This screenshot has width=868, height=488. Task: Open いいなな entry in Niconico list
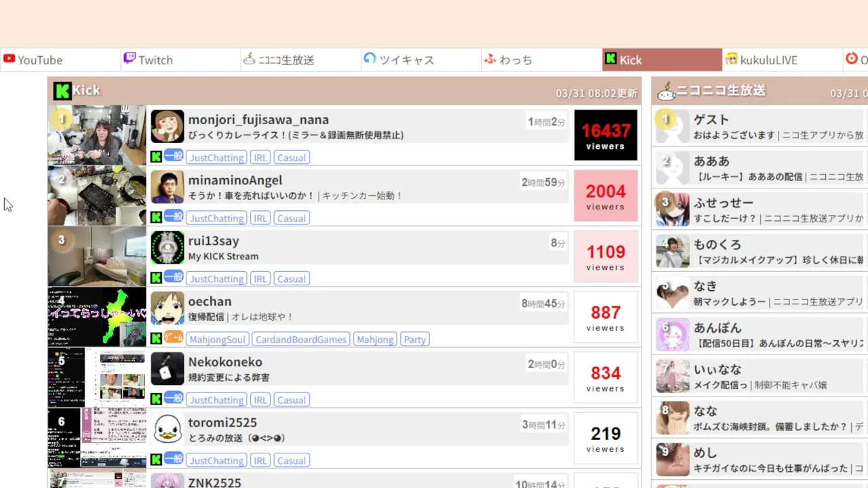pos(759,377)
